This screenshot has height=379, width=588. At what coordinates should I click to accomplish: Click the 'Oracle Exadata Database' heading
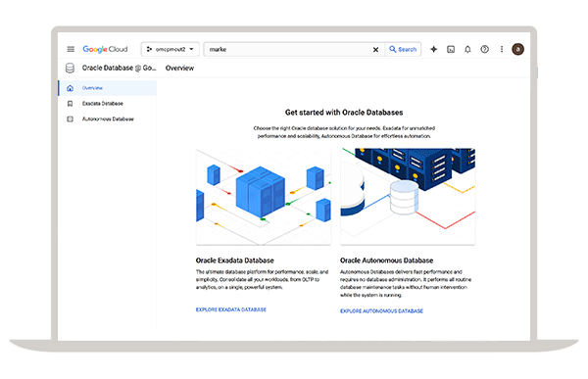coord(235,261)
